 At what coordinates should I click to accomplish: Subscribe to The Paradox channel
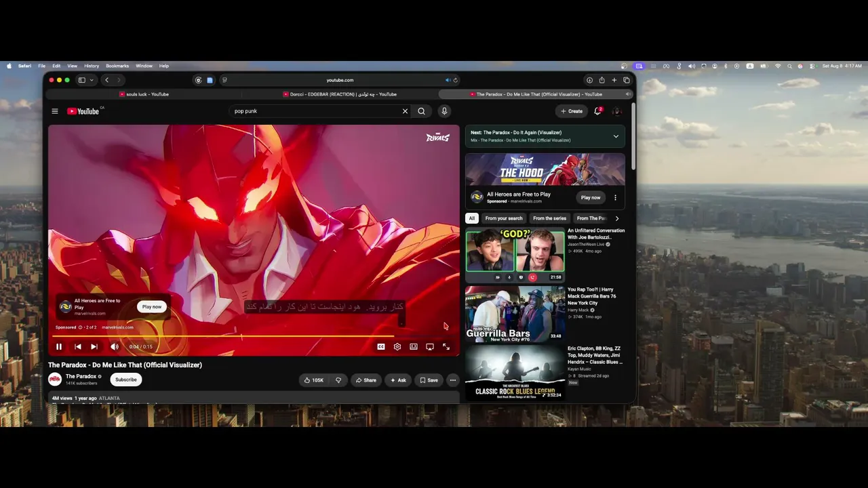pos(125,380)
